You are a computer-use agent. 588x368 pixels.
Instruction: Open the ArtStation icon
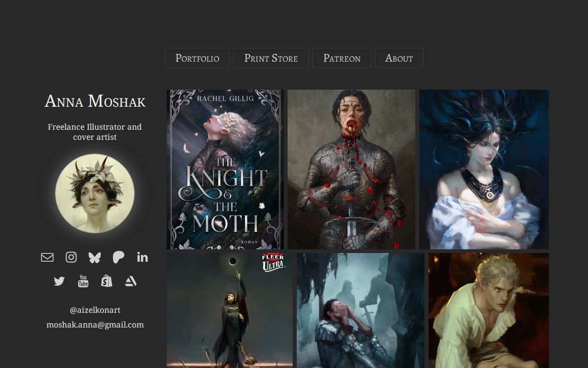coord(130,281)
